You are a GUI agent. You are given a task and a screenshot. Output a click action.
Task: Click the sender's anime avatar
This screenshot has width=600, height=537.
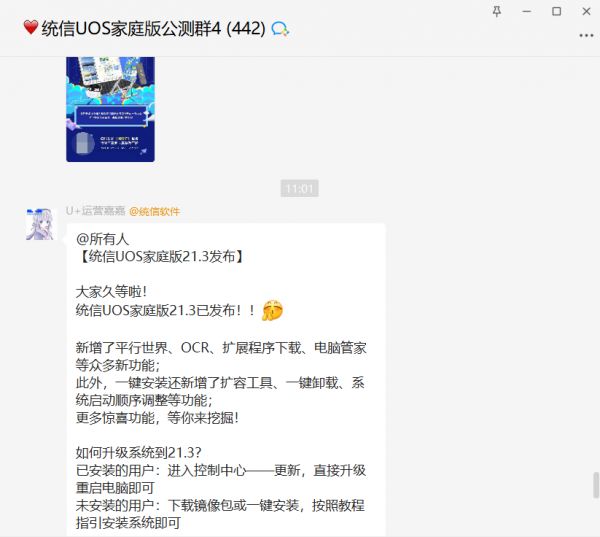tap(40, 224)
